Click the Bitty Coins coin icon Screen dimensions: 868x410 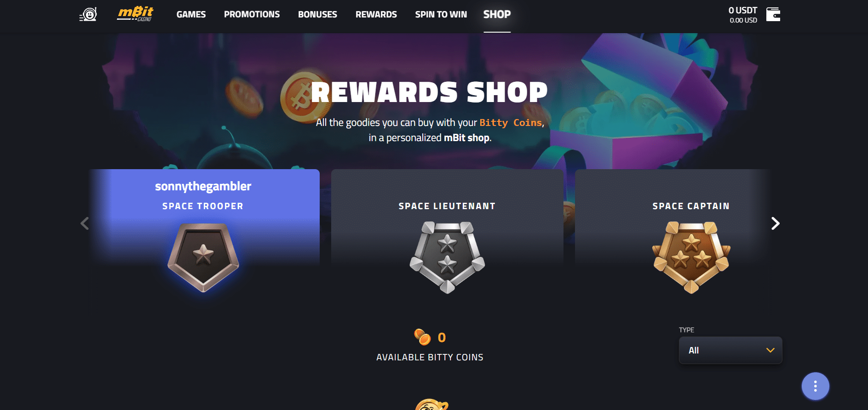pos(422,337)
